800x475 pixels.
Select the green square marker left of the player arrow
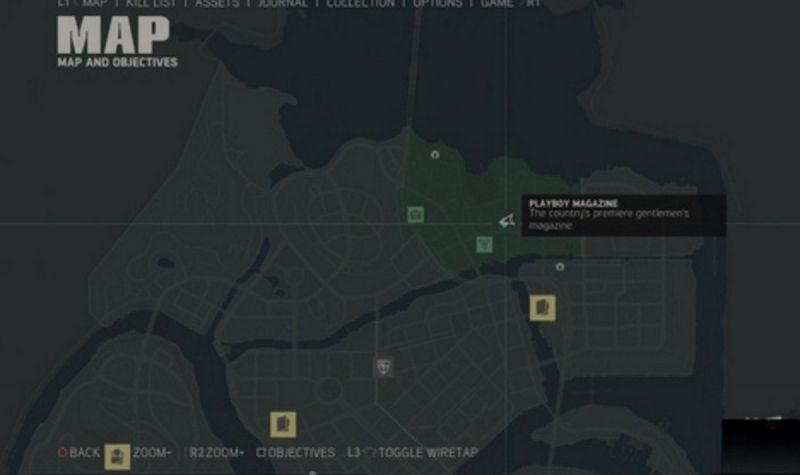pos(416,214)
